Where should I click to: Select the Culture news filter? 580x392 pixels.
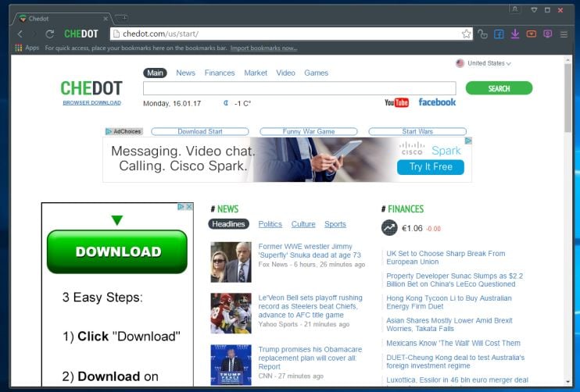303,224
